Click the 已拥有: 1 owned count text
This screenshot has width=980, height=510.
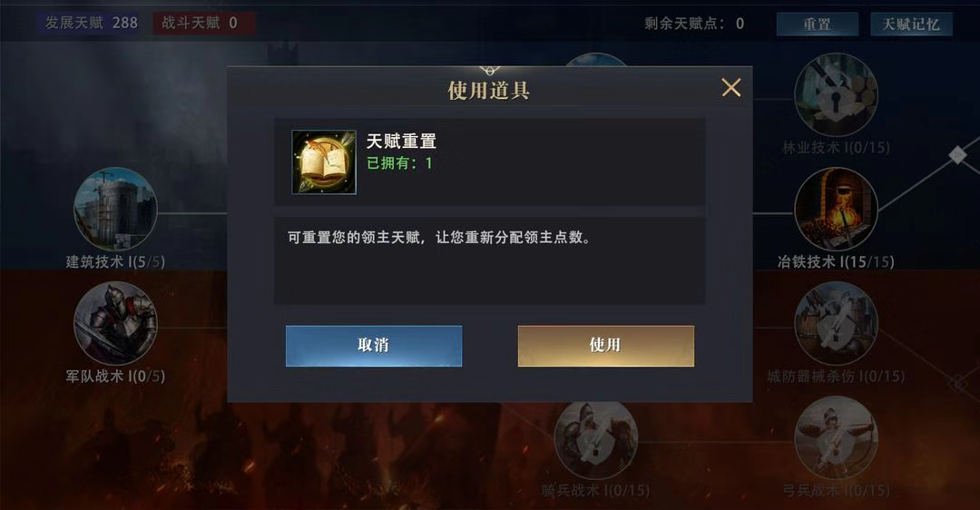pos(399,163)
